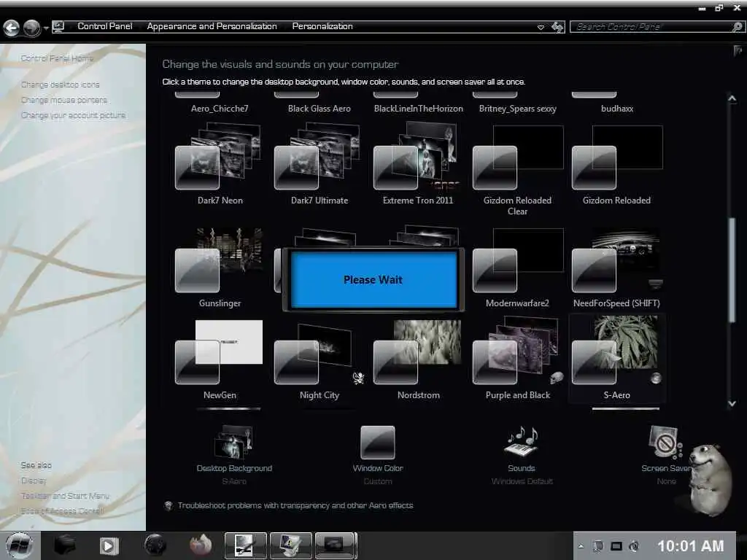Click the theme list scroll down arrow
The image size is (747, 560).
point(732,403)
